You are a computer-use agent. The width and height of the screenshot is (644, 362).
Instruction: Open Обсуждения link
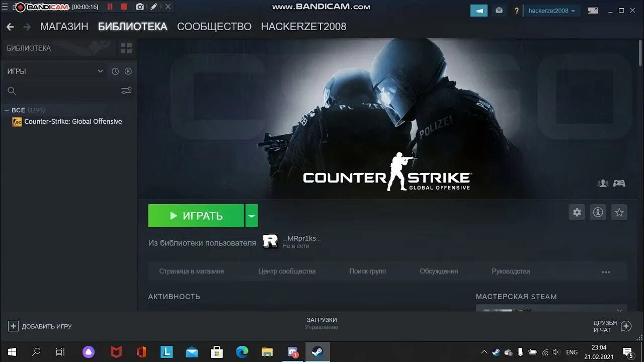click(439, 271)
